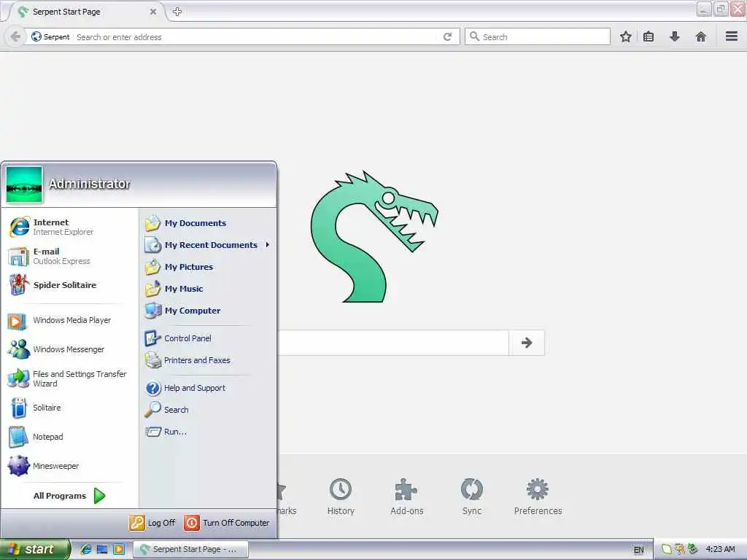
Task: Open Solitaire card game
Action: click(35, 408)
